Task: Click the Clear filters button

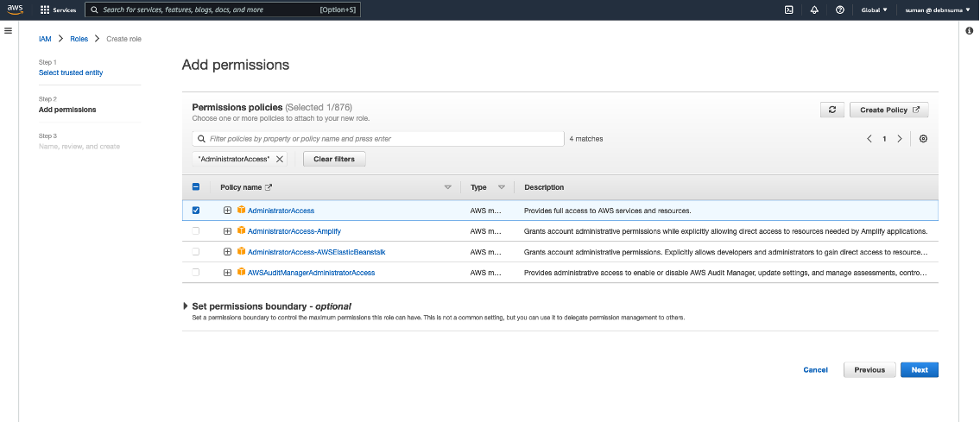Action: [334, 159]
